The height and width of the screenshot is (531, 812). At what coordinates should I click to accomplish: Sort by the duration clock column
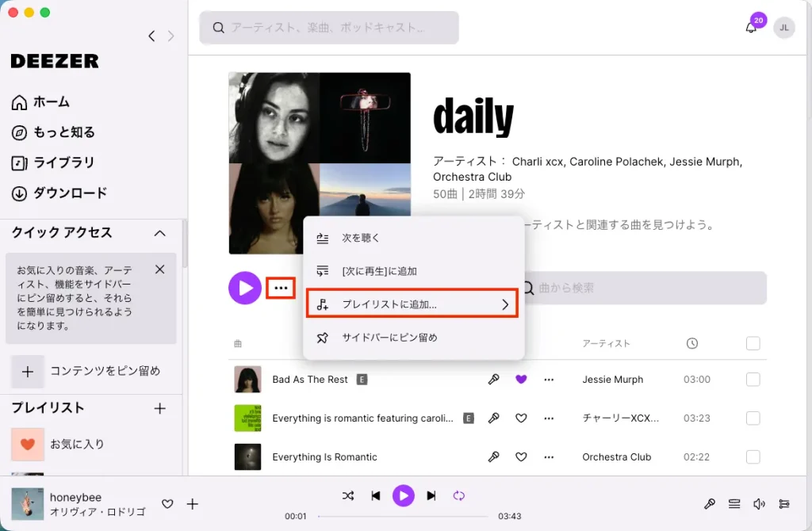point(691,343)
